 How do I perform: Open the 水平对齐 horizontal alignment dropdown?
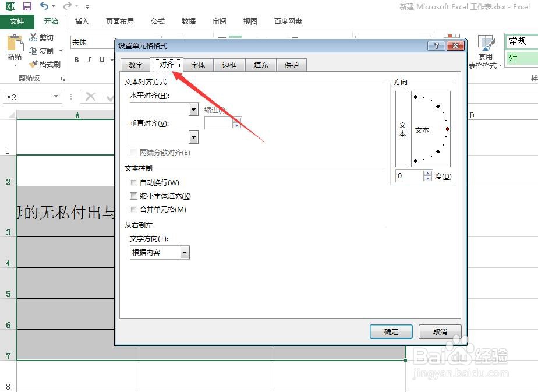coord(195,110)
